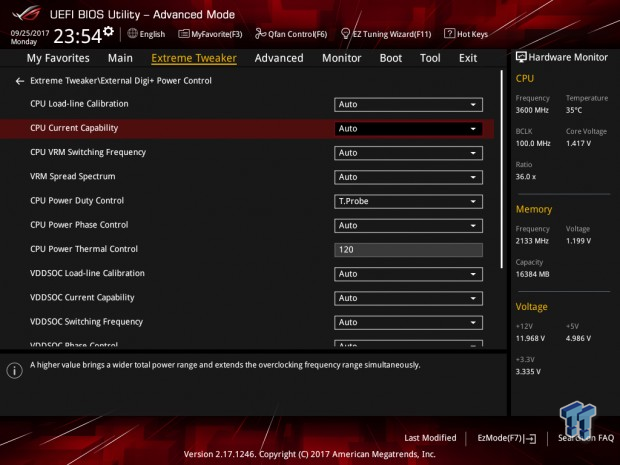620x465 pixels.
Task: Click the CPU temperature 35°C value
Action: point(574,110)
